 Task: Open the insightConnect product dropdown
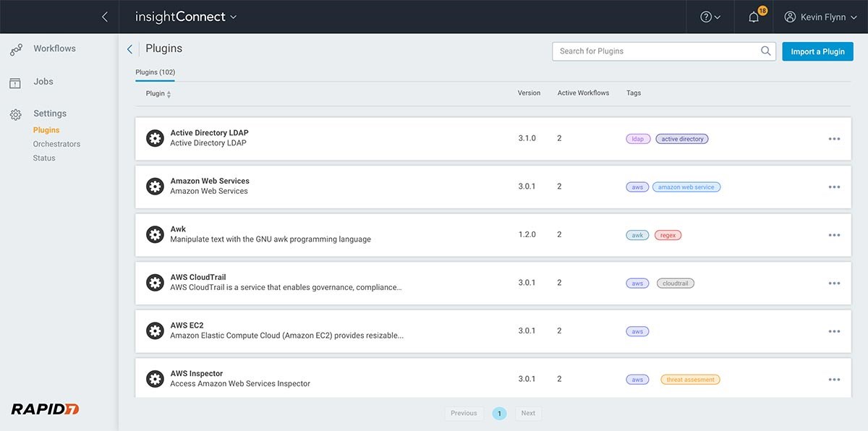[186, 17]
